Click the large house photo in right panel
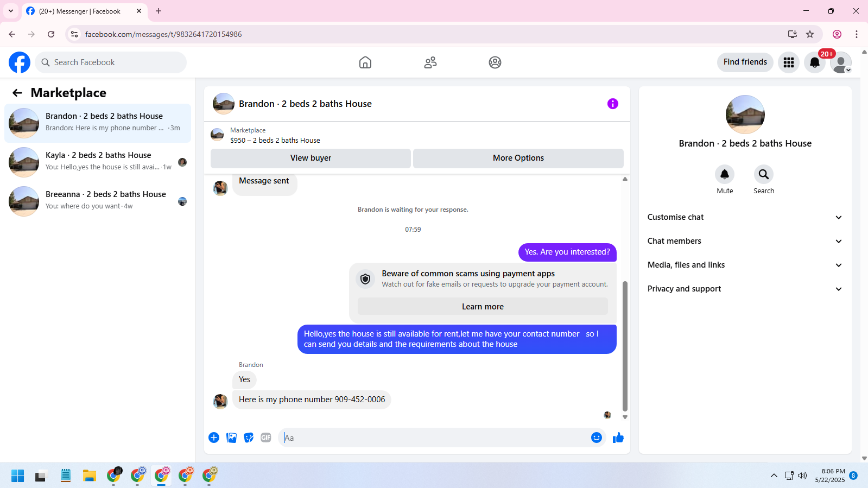The height and width of the screenshot is (488, 868). coord(745,115)
